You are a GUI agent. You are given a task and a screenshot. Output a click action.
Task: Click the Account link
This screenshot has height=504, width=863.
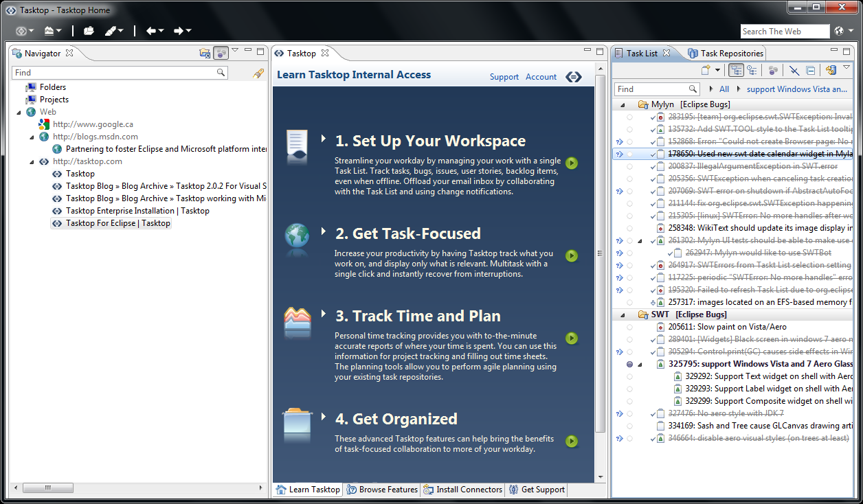coord(541,77)
